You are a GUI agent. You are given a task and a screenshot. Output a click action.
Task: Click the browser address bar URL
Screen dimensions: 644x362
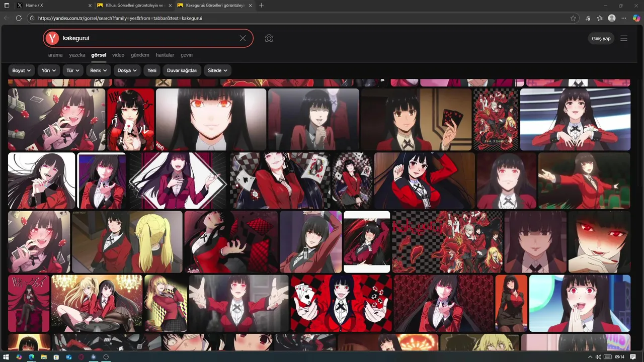[x=120, y=18]
